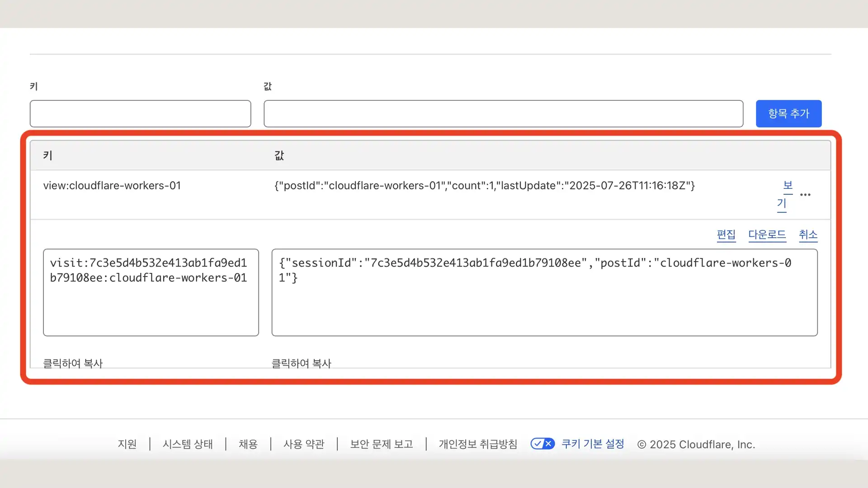Focus the empty 키 input field

pyautogui.click(x=140, y=113)
